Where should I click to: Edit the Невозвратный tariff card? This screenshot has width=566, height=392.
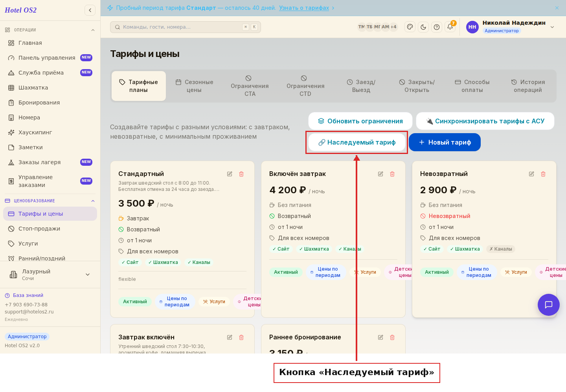[x=531, y=174]
